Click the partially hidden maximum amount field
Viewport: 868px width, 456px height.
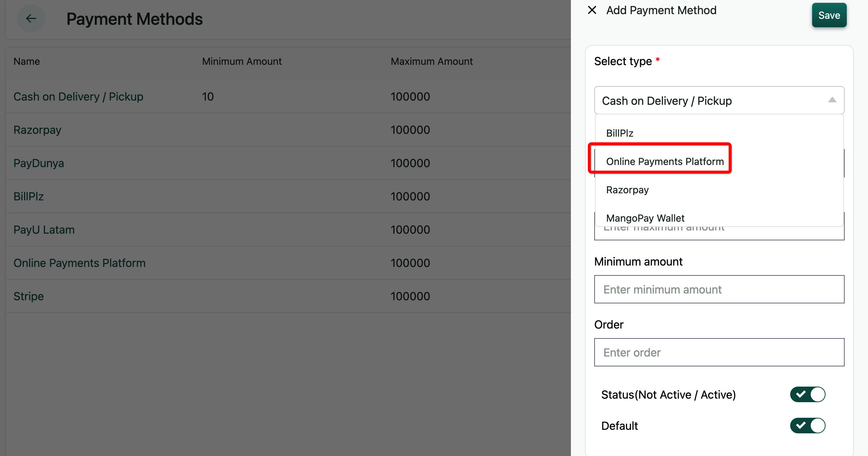719,233
